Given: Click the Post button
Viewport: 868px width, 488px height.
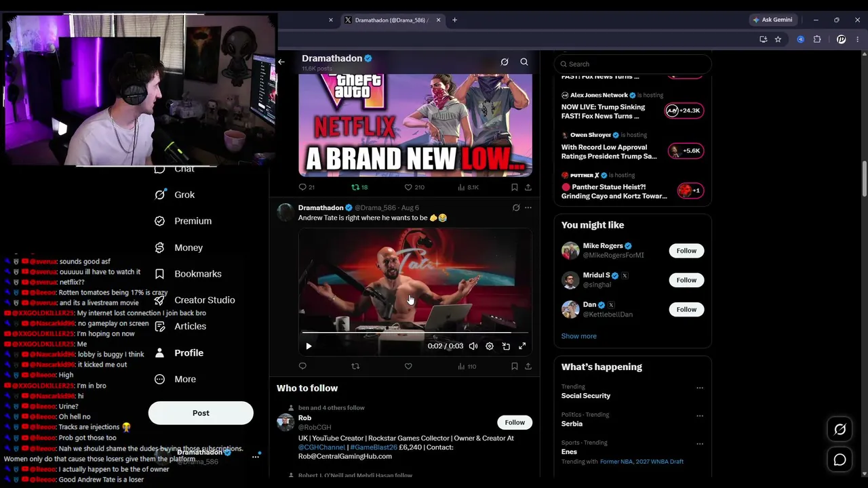Looking at the screenshot, I should (201, 413).
